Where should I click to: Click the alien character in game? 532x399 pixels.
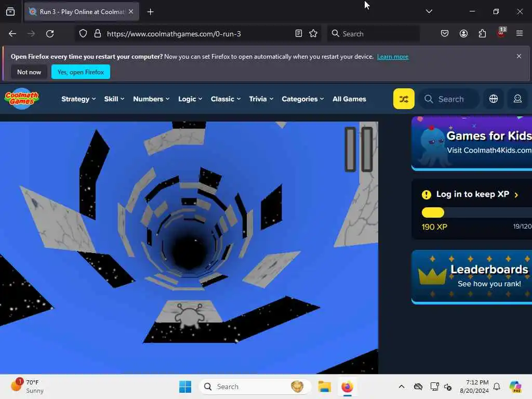click(190, 316)
